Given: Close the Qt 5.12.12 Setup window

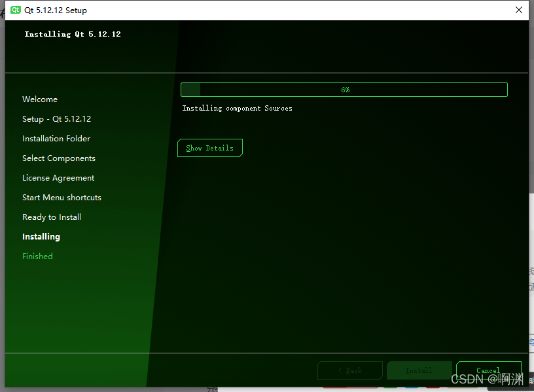Looking at the screenshot, I should click(519, 10).
